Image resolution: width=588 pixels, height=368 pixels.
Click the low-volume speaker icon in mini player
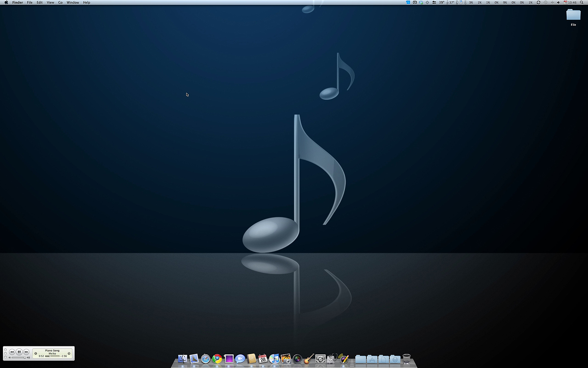click(10, 358)
